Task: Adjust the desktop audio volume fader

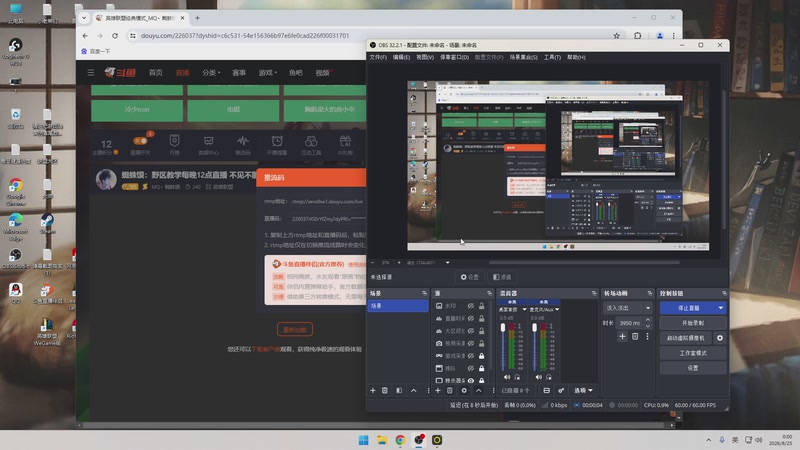Action: pos(503,328)
